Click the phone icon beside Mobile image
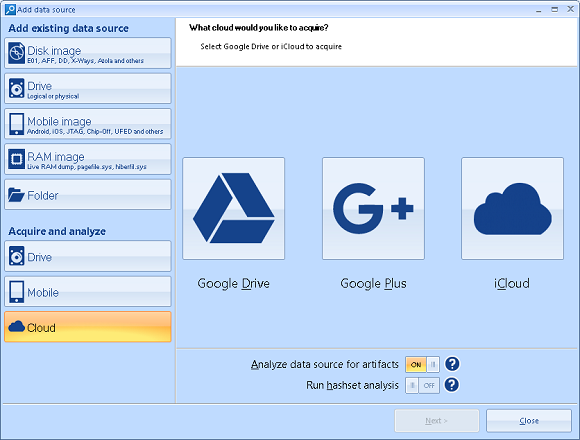The width and height of the screenshot is (580, 440). tap(17, 124)
